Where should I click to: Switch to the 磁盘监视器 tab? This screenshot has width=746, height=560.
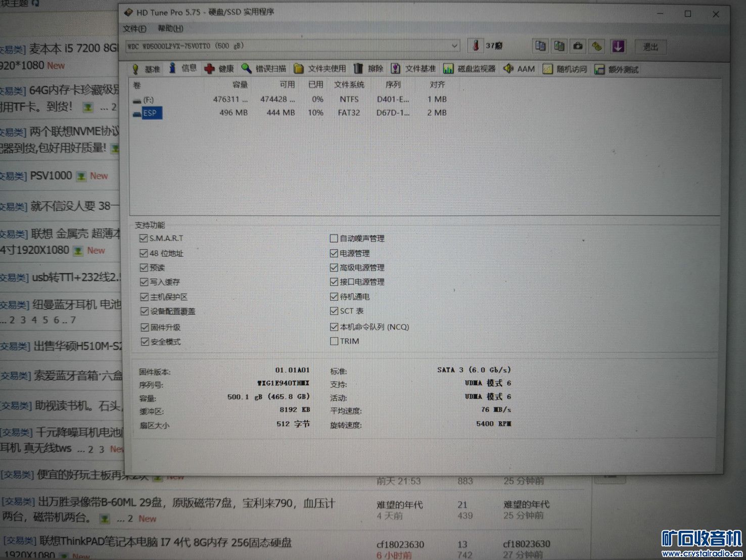point(470,69)
